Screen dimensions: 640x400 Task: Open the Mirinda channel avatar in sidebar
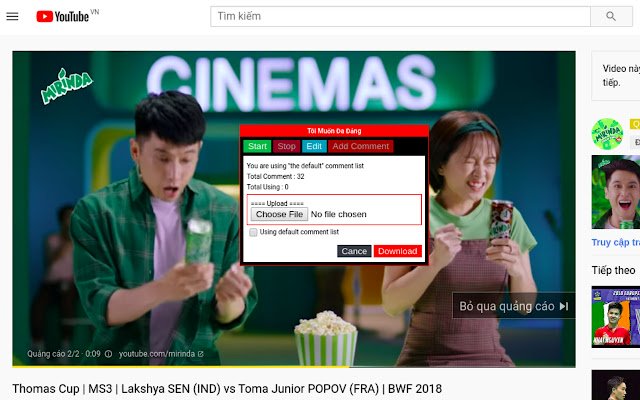tap(607, 134)
